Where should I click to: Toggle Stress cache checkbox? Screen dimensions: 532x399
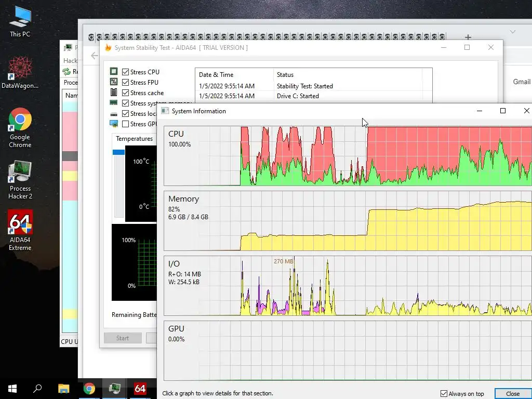click(x=126, y=92)
